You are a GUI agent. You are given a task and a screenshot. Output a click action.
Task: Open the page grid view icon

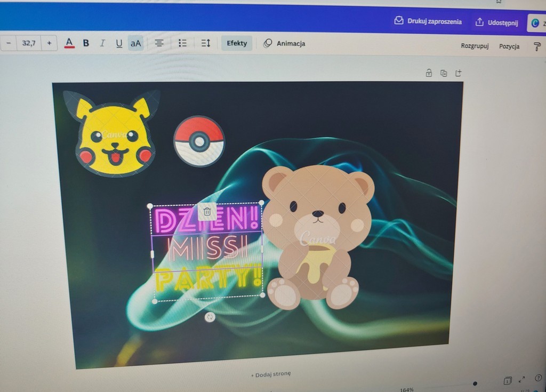click(508, 380)
